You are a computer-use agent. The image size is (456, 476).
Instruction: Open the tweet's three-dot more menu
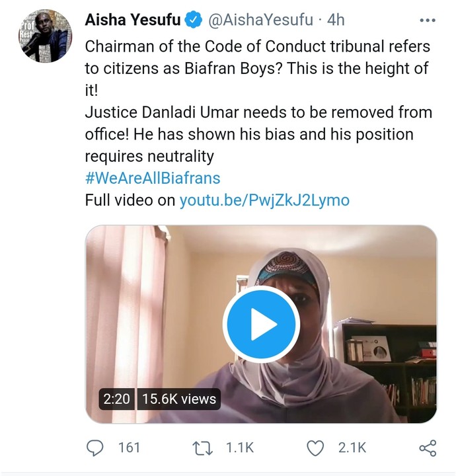(428, 20)
